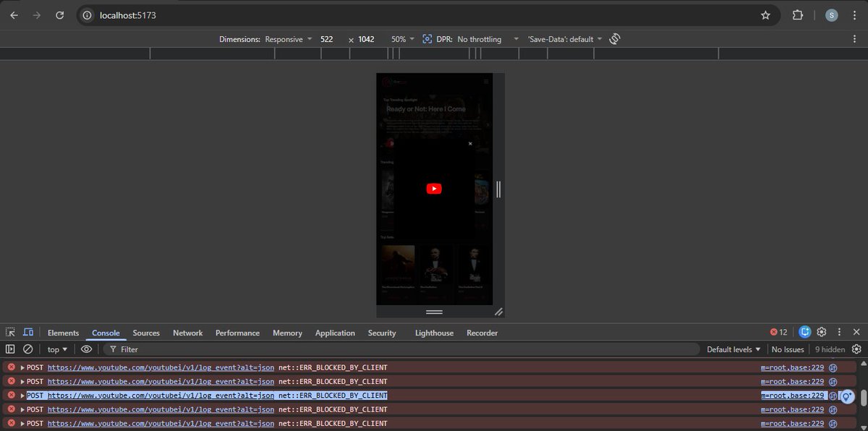868x431 pixels.
Task: Reload the localhost page
Action: click(60, 15)
